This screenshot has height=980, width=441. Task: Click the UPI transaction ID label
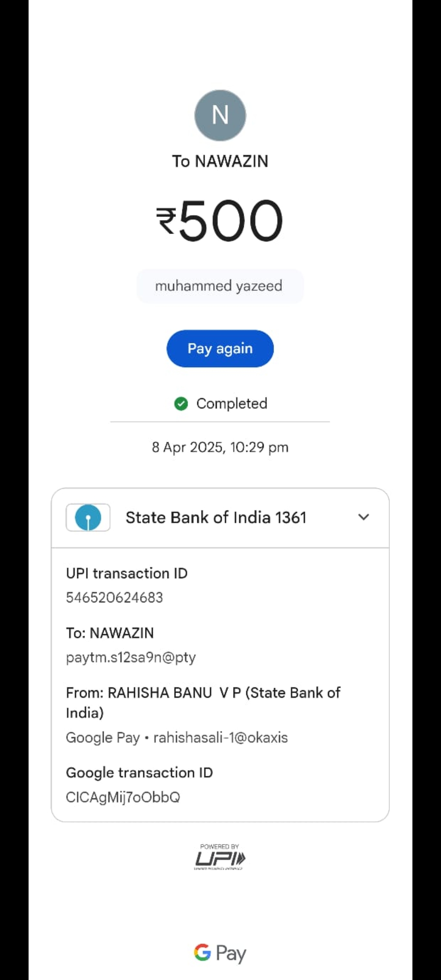(127, 573)
